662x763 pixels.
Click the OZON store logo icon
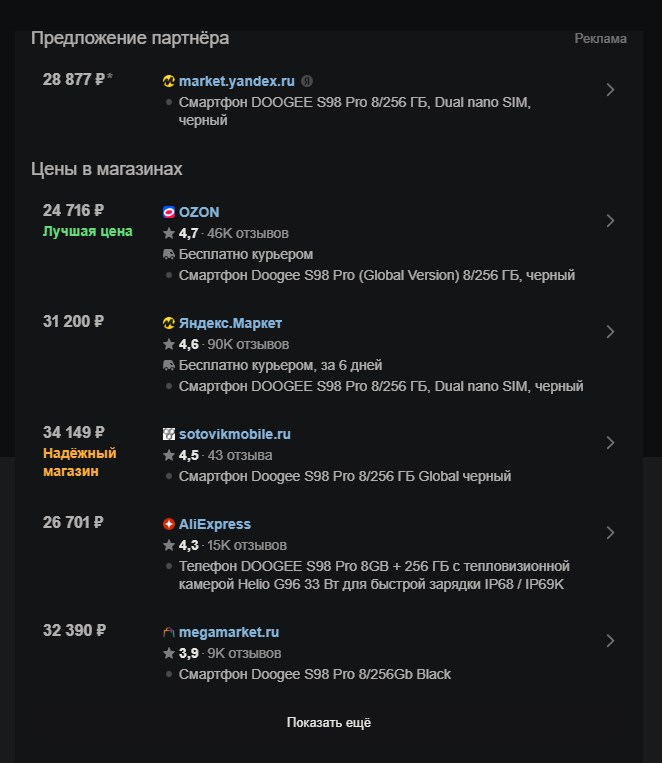168,212
